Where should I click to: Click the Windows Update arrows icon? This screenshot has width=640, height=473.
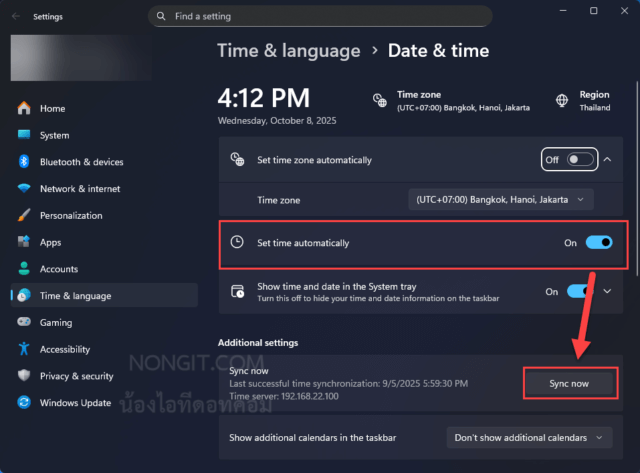click(24, 402)
